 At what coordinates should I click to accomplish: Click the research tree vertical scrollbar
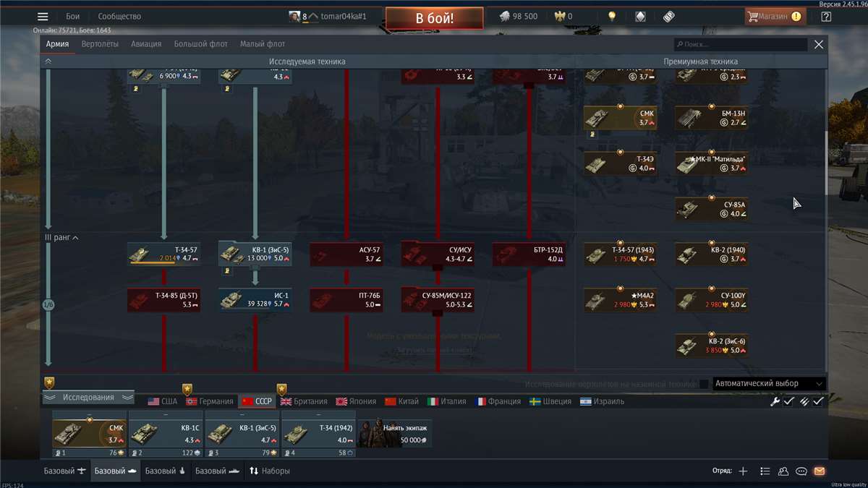827,163
